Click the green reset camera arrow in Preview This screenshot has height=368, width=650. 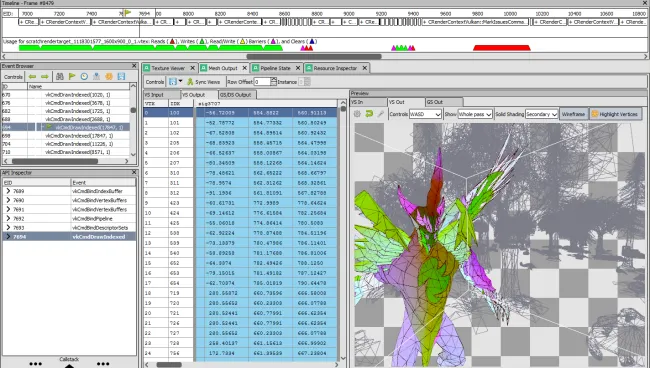click(369, 114)
